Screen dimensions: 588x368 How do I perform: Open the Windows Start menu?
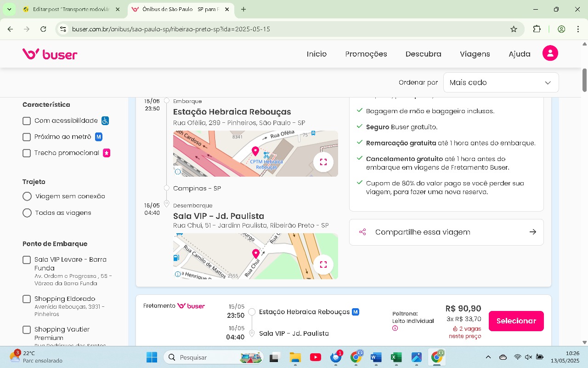click(152, 357)
